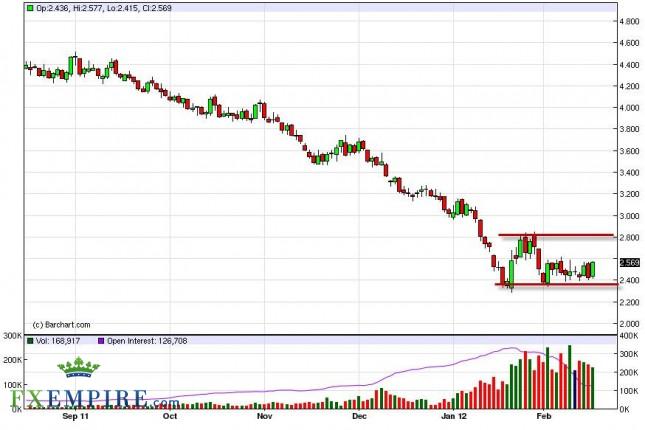Click the 3.400 price axis label
The image size is (645, 430).
(x=629, y=172)
